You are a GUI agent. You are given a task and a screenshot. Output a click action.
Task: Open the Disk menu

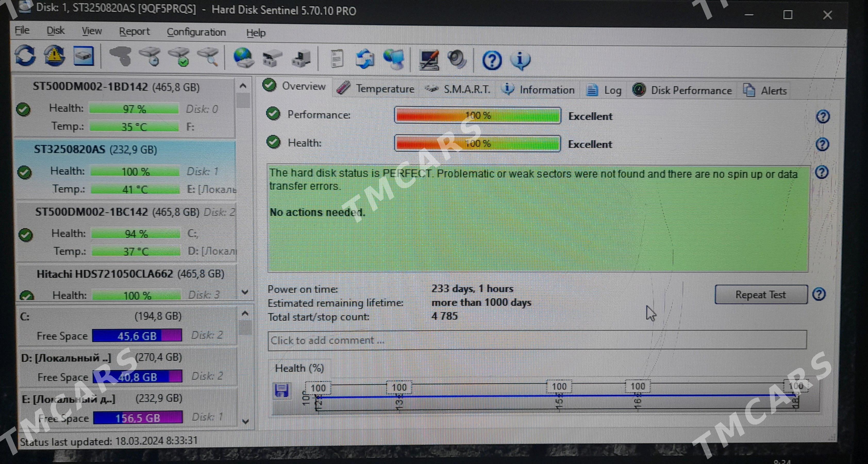tap(55, 31)
